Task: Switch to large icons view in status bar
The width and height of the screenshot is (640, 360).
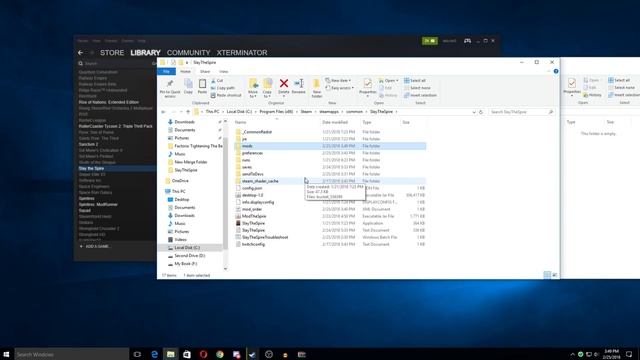Action: point(554,276)
